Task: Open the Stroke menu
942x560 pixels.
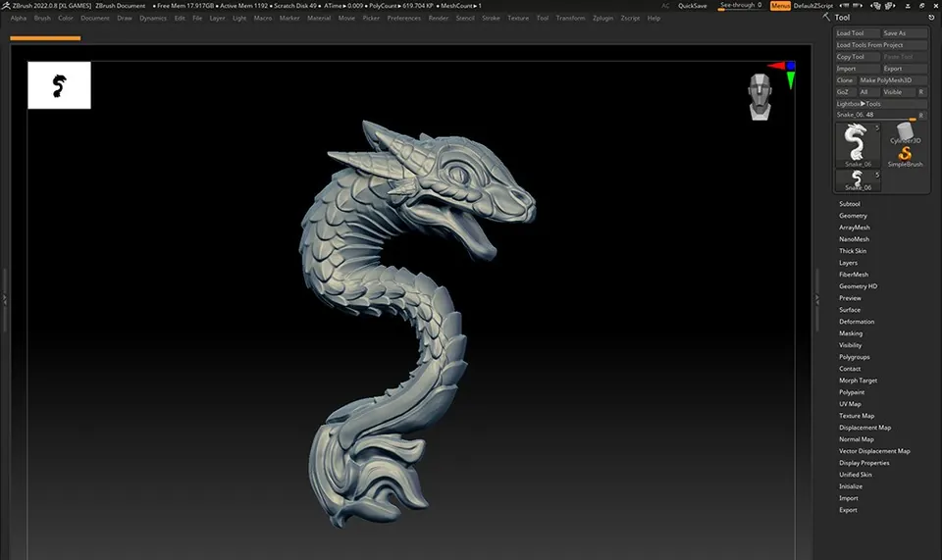Action: (491, 18)
